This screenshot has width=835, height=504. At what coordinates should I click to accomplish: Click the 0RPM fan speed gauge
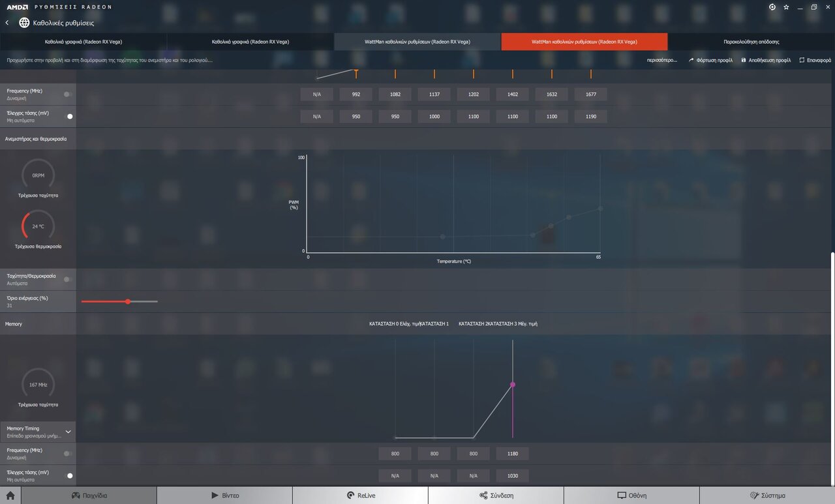pos(38,175)
